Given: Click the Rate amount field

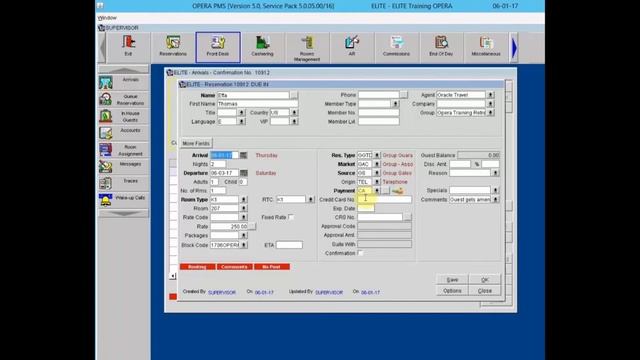Looking at the screenshot, I should point(229,226).
